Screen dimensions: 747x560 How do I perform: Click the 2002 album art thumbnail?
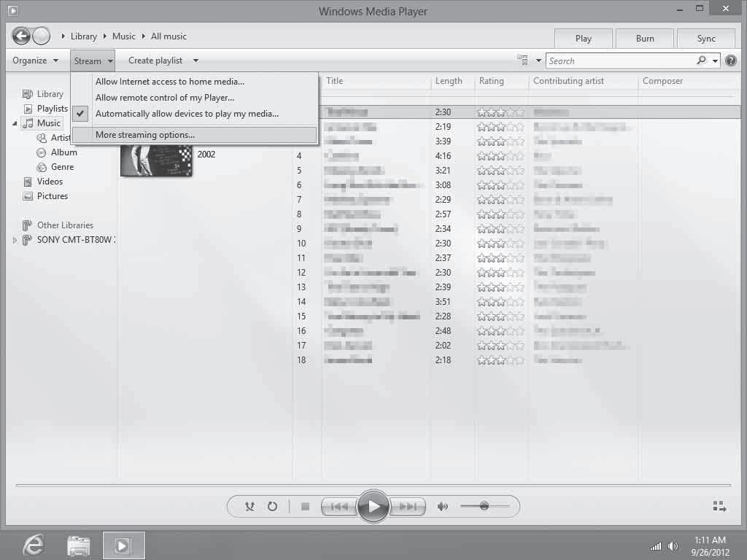(x=157, y=160)
